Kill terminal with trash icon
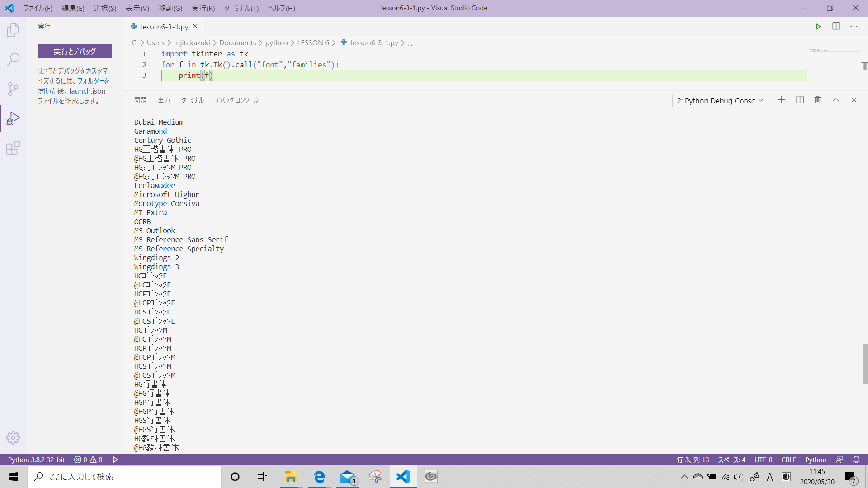868x488 pixels. click(817, 100)
